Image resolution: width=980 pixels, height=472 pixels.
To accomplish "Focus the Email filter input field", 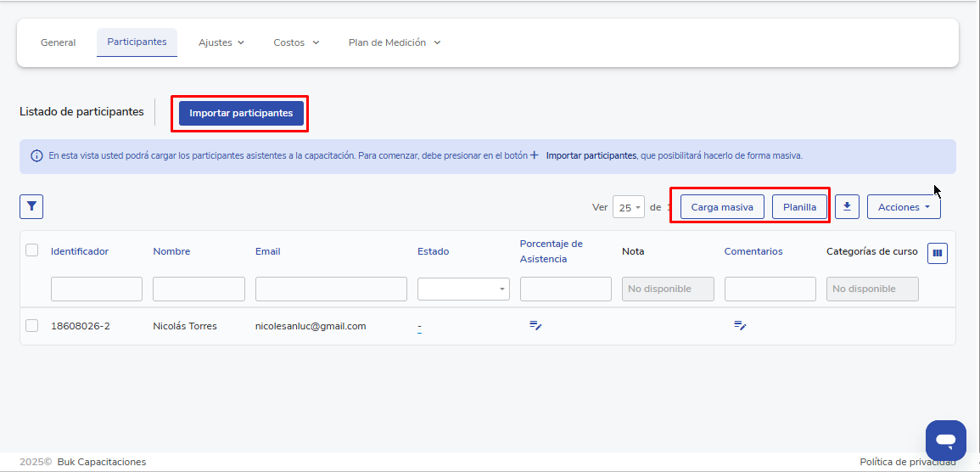I will coord(331,289).
